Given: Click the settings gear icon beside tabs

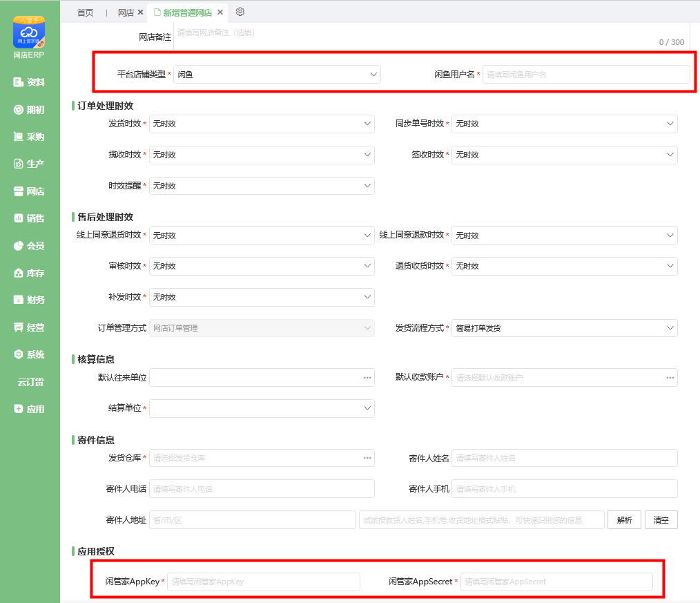Looking at the screenshot, I should 240,12.
